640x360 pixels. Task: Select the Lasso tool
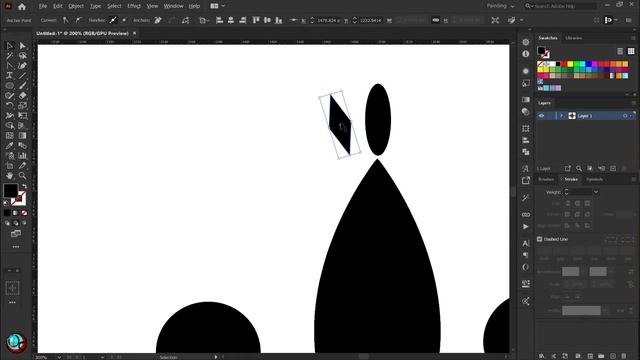(22, 56)
